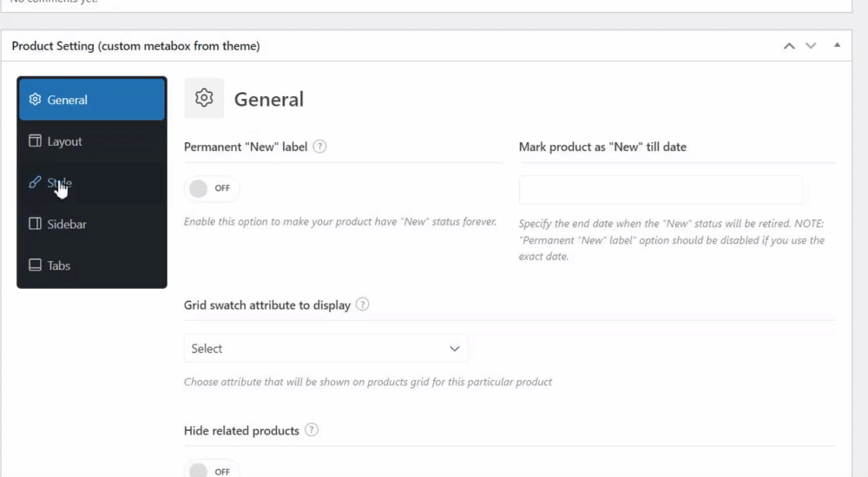Click the Product Setting metabox title
This screenshot has width=868, height=477.
pos(135,46)
